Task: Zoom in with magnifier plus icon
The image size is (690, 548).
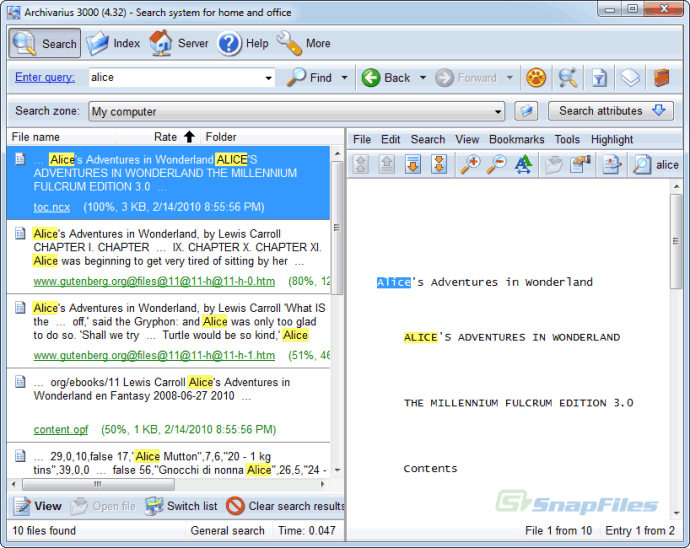Action: (x=470, y=165)
